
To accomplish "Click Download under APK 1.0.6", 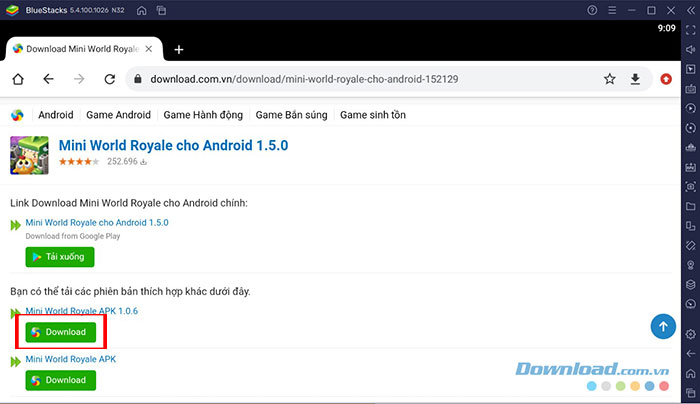I will [61, 332].
